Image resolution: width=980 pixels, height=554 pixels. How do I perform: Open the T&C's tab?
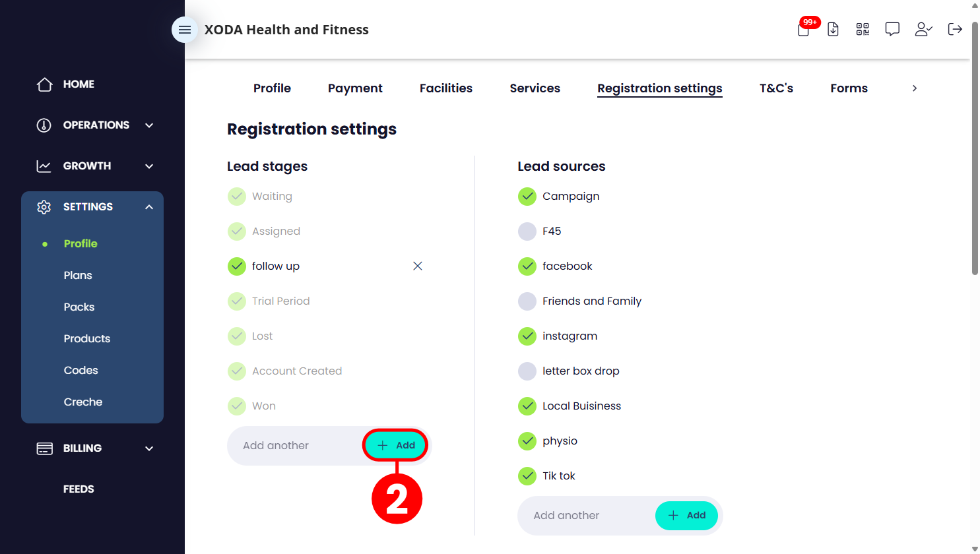776,88
